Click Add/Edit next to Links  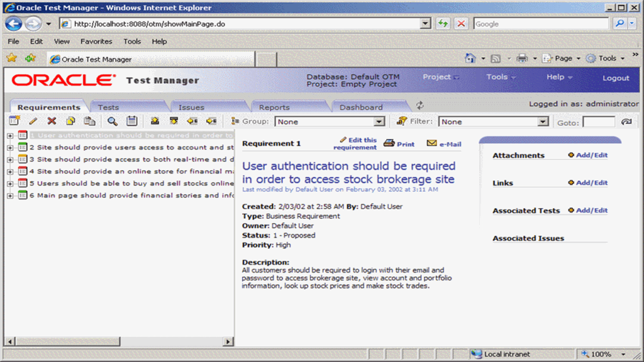pos(592,183)
